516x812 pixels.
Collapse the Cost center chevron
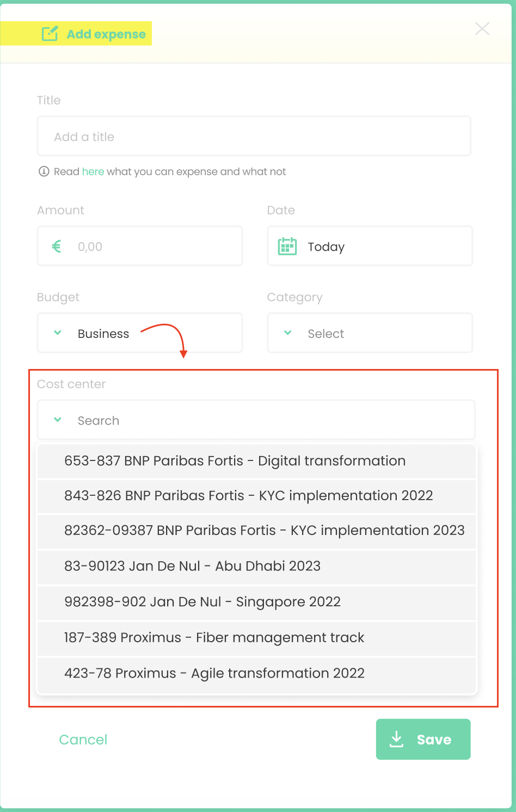[58, 420]
